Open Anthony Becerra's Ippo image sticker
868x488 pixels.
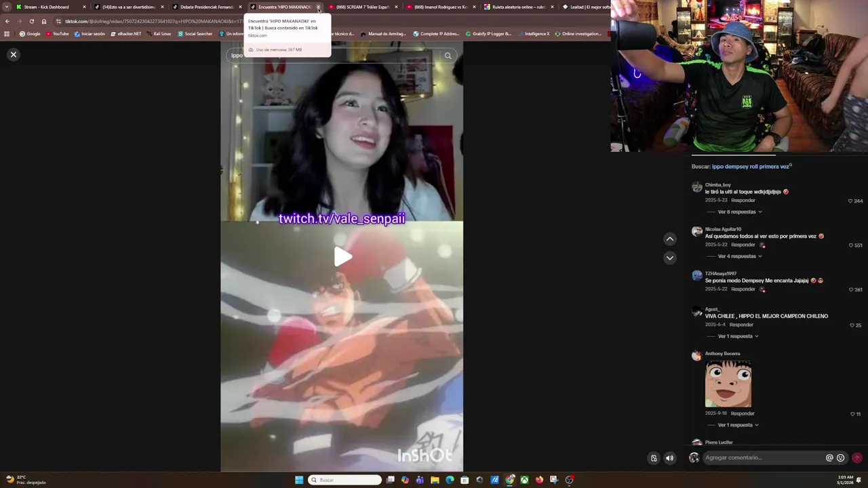[728, 384]
